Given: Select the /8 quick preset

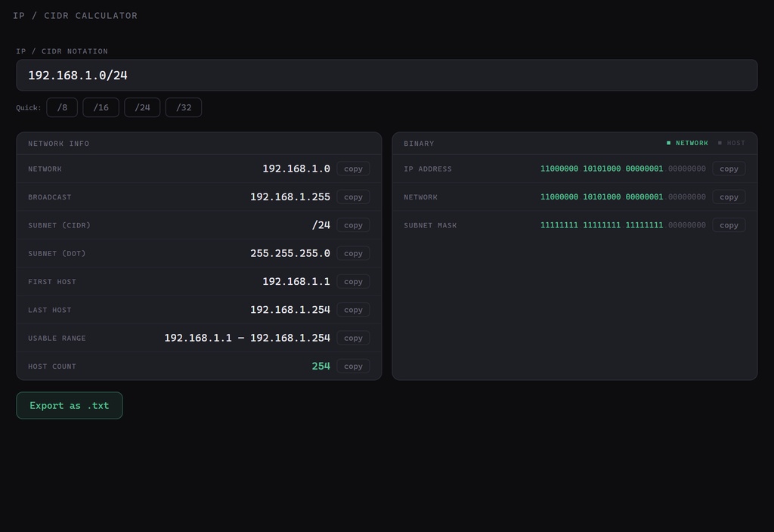Looking at the screenshot, I should click(62, 107).
